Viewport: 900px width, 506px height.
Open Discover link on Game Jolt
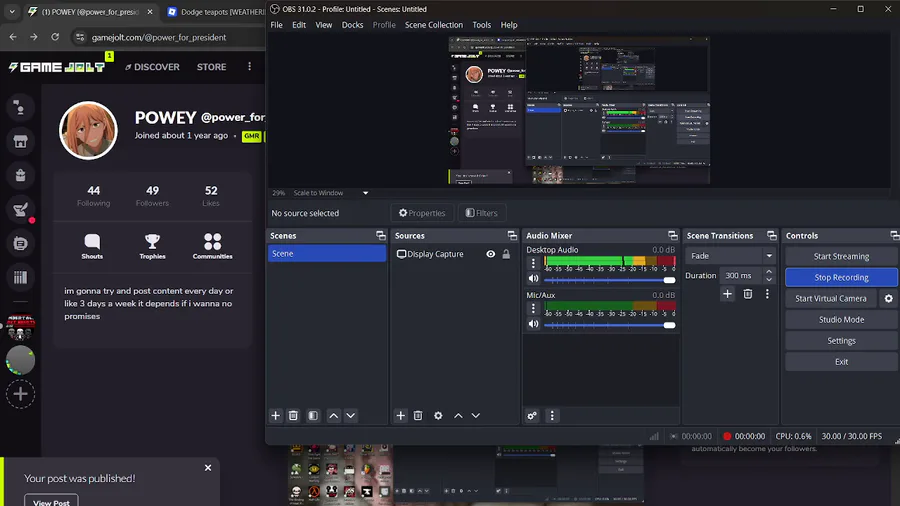click(x=152, y=67)
